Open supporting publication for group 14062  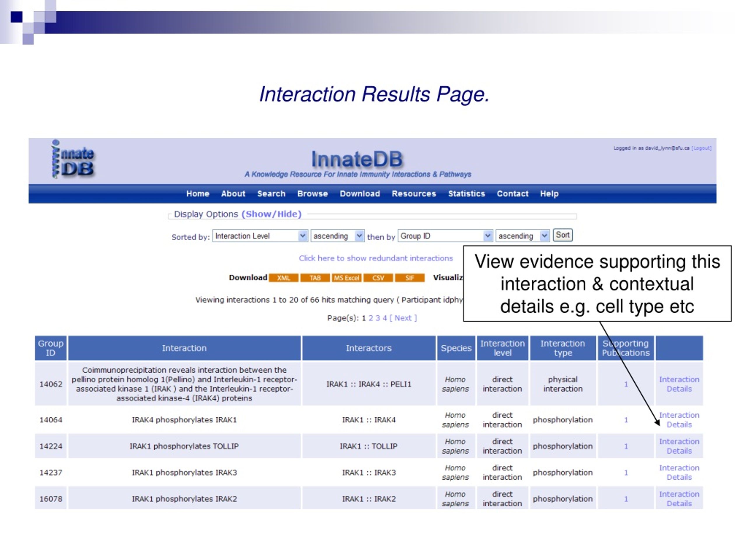pos(626,384)
